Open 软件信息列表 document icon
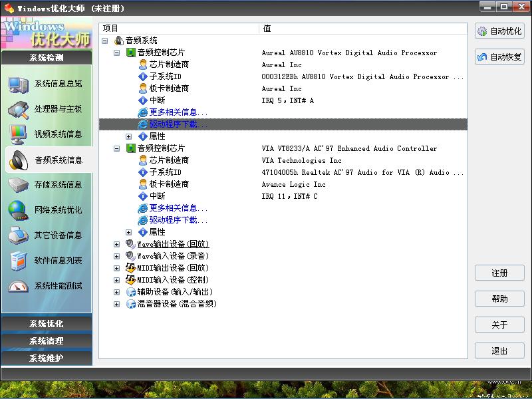Viewport: 532px width, 399px height. pyautogui.click(x=18, y=261)
